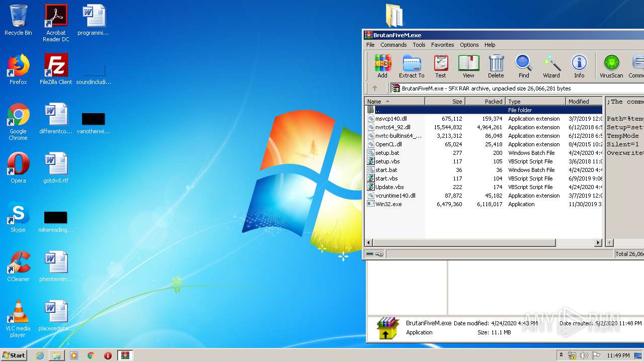The height and width of the screenshot is (362, 644).
Task: Click the Extract To toolbar icon
Action: click(x=412, y=66)
